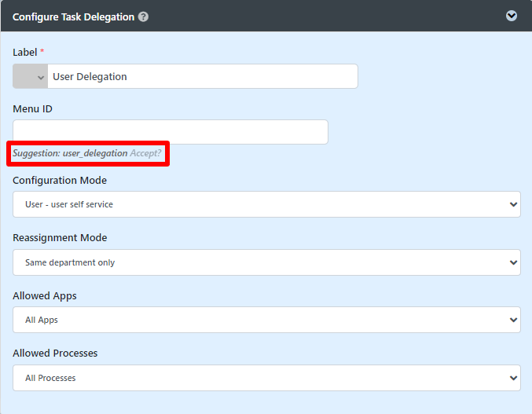Screen dimensions: 532x414
Task: Click the red required asterisk beside Label
Action: 42,51
